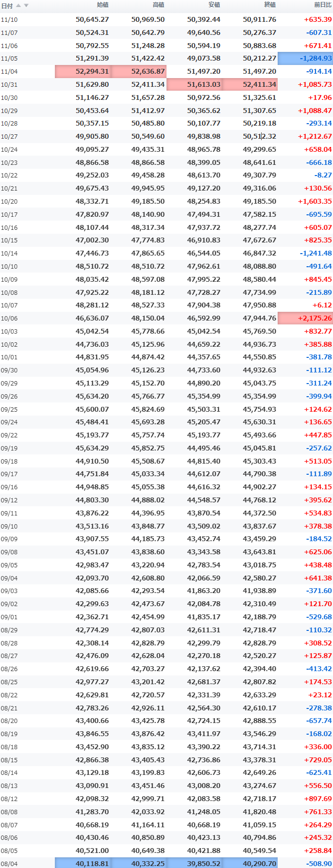Click the 11/10 date cell

9,20
